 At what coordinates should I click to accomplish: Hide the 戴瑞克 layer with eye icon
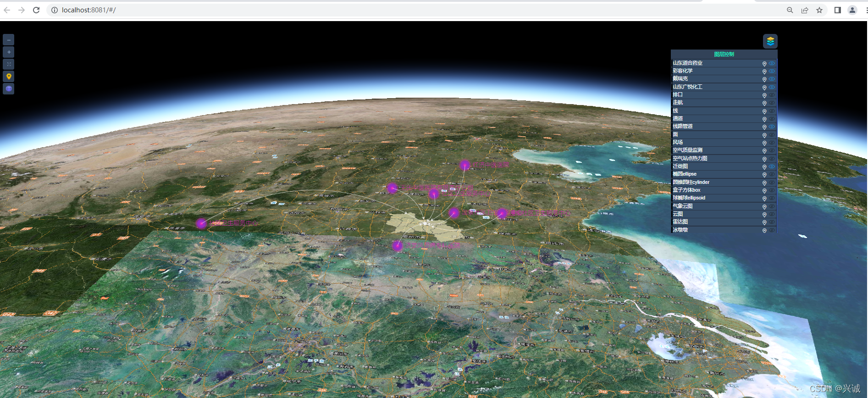[772, 79]
